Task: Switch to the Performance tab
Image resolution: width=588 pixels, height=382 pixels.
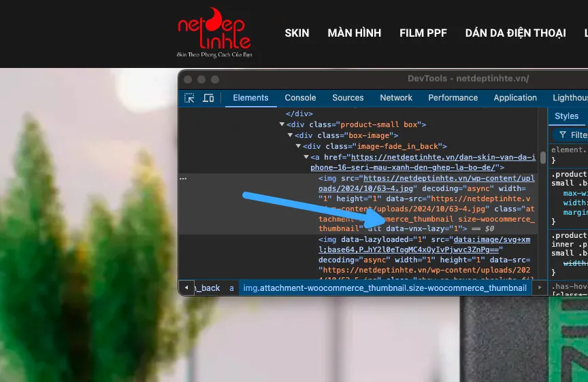Action: (x=453, y=98)
